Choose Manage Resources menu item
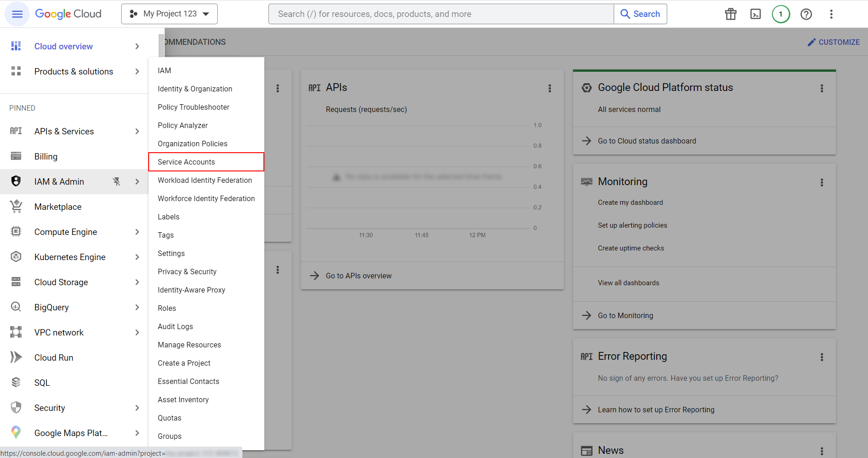 click(x=206, y=345)
